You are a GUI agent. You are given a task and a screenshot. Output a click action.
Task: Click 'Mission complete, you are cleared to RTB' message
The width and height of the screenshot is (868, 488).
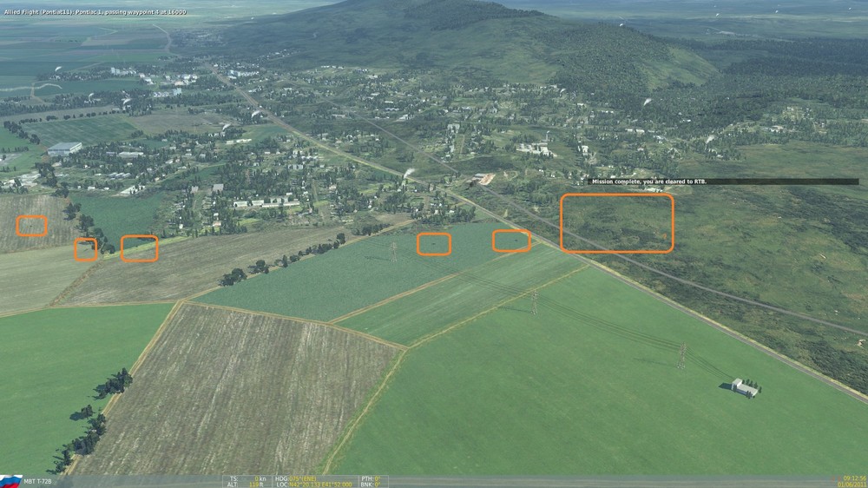pos(648,181)
